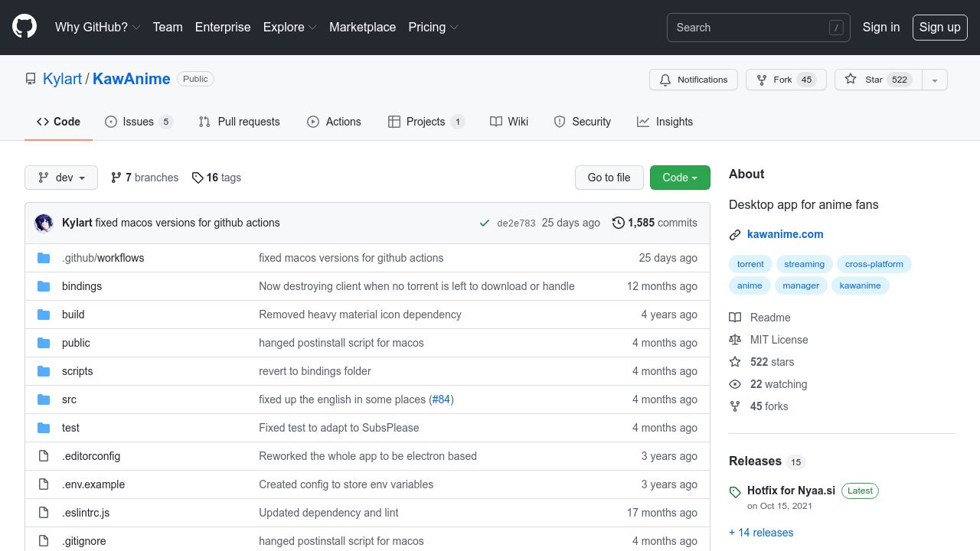Click the streaming topic tag
The image size is (980, 551).
click(805, 264)
